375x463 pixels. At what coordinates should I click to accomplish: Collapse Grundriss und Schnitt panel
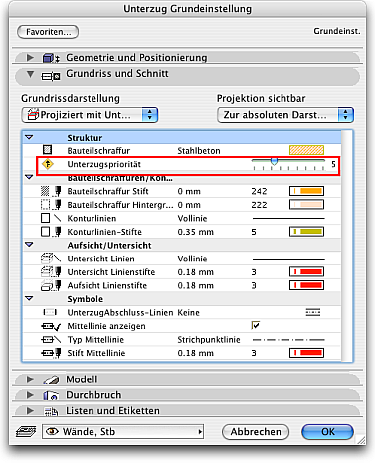click(x=30, y=74)
